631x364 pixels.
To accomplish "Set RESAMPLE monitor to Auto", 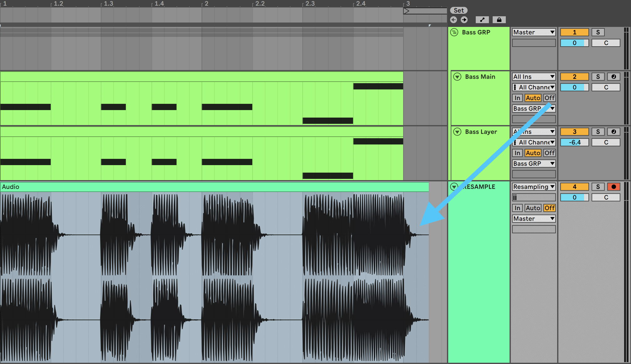I will pos(533,208).
